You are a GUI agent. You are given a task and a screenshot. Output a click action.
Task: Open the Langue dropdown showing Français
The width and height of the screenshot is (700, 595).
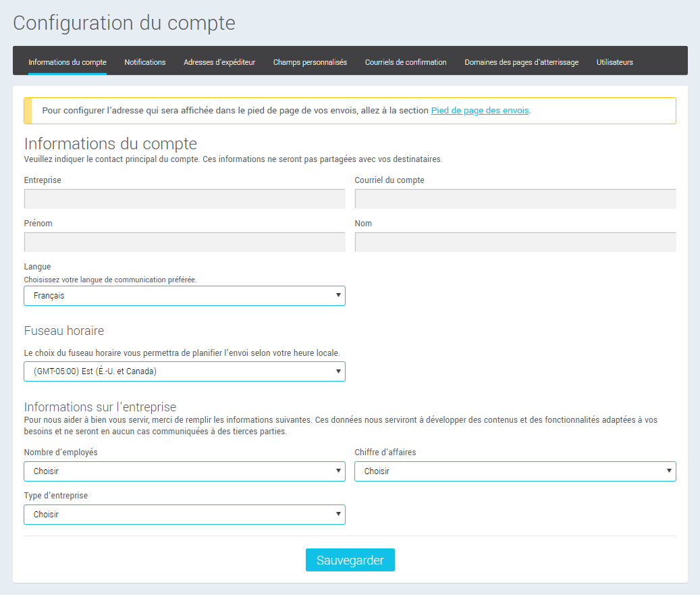[x=184, y=295]
